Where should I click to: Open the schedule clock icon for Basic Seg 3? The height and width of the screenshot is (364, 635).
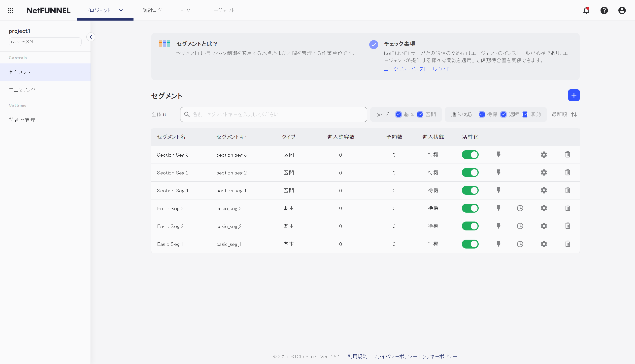[x=520, y=208]
